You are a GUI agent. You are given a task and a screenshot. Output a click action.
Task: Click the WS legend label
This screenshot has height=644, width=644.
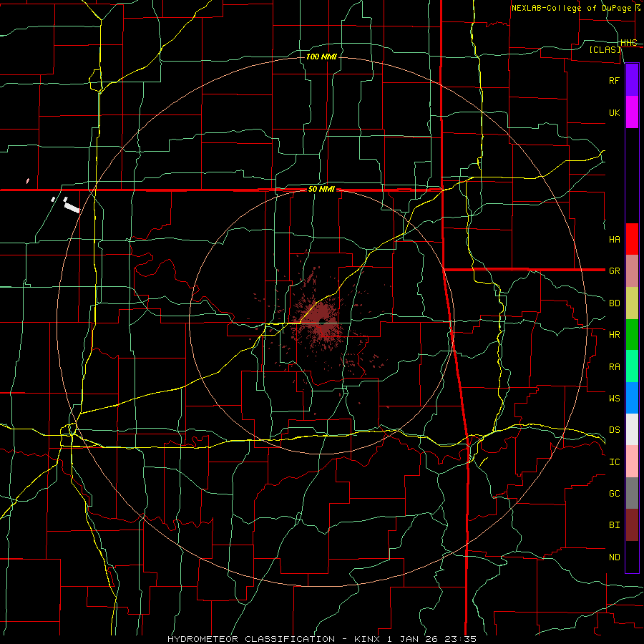[615, 398]
